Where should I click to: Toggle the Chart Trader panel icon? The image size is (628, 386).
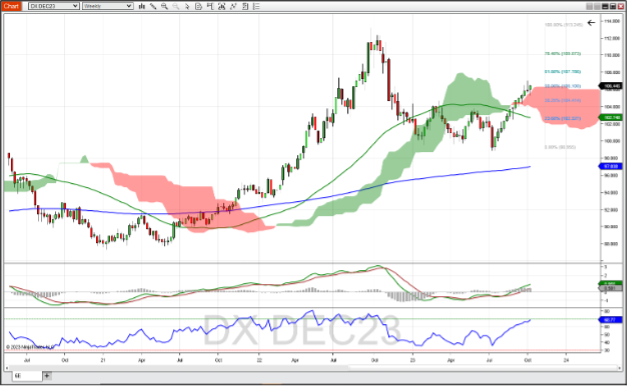(x=210, y=6)
